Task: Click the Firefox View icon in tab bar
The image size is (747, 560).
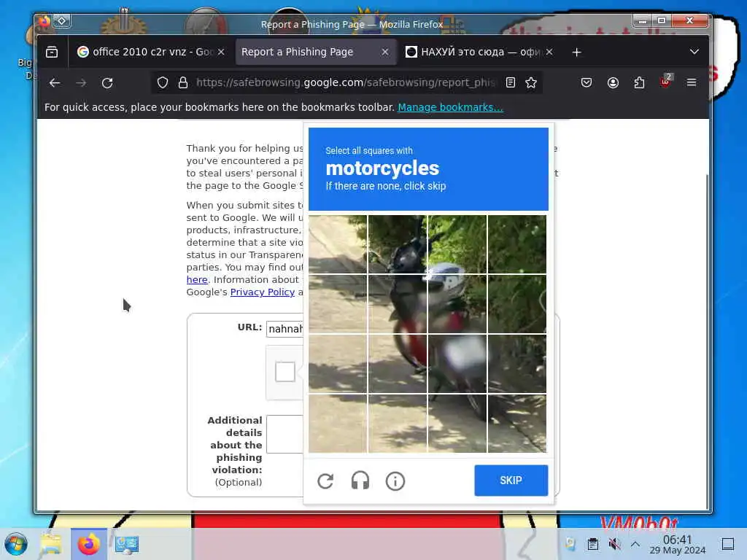Action: [52, 52]
